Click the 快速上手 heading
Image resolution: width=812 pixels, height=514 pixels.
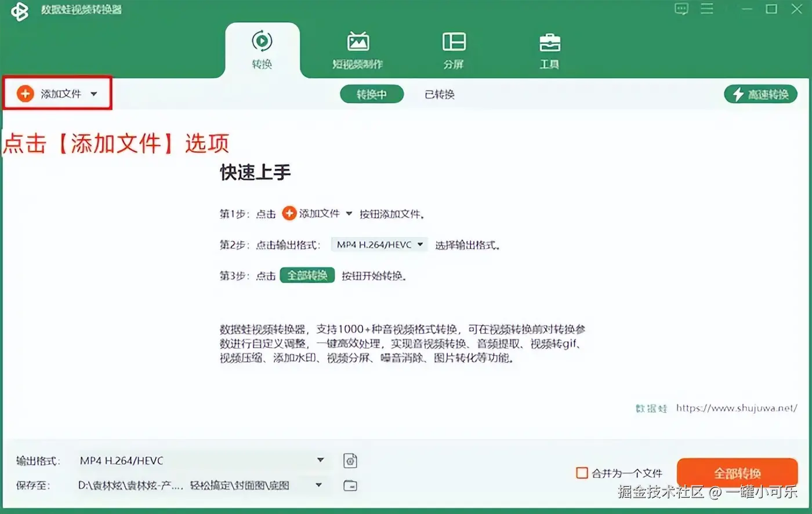(x=255, y=172)
